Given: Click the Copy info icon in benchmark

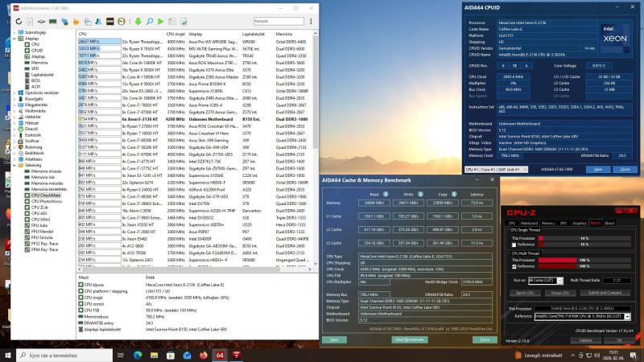Looking at the screenshot, I should (x=454, y=194).
